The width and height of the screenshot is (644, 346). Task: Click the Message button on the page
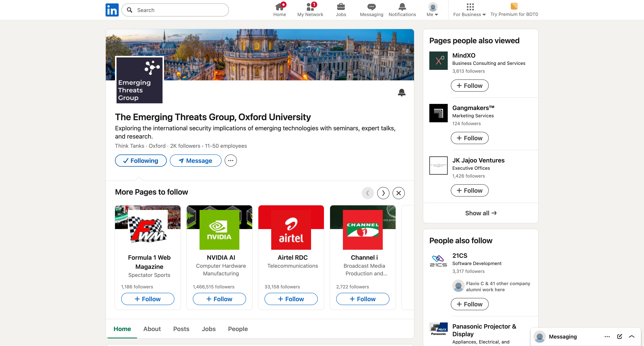tap(195, 161)
